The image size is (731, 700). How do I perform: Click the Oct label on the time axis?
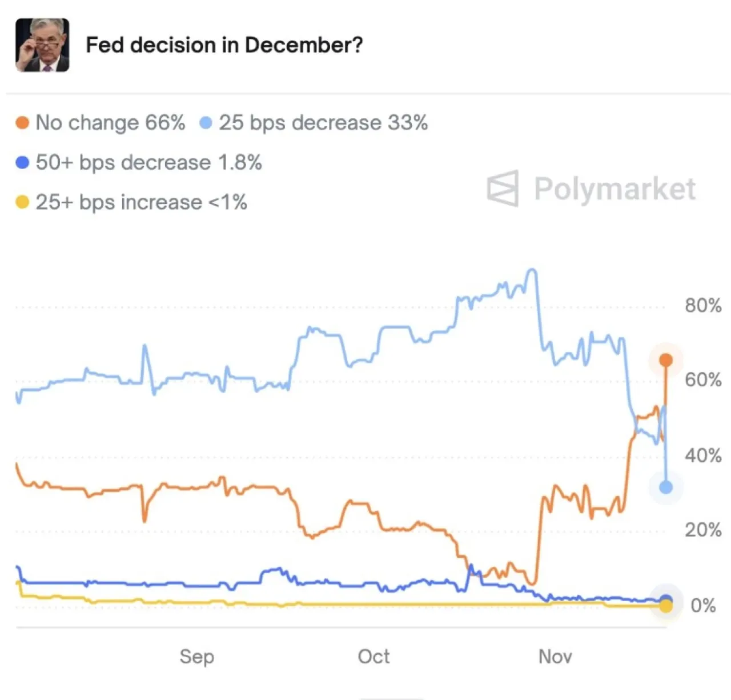coord(374,656)
